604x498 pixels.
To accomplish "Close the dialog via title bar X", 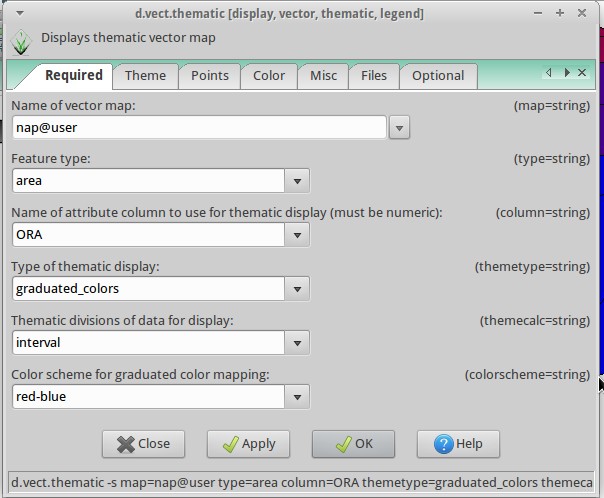I will click(582, 13).
